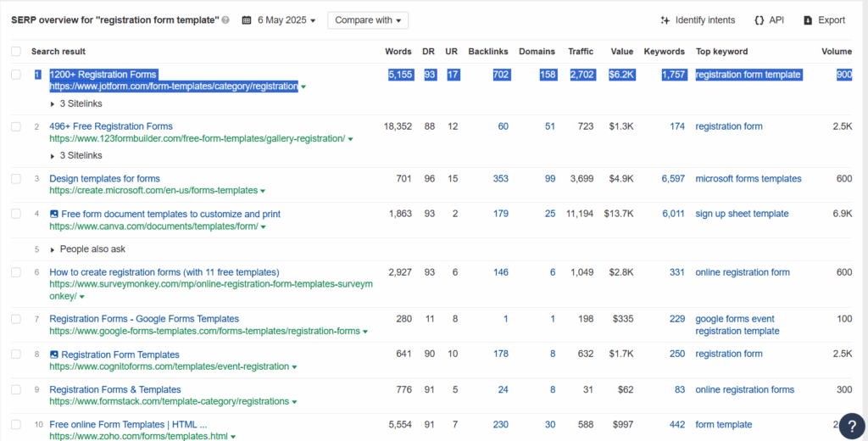Click top keyword google forms event registration template
The image size is (868, 441).
click(x=737, y=325)
